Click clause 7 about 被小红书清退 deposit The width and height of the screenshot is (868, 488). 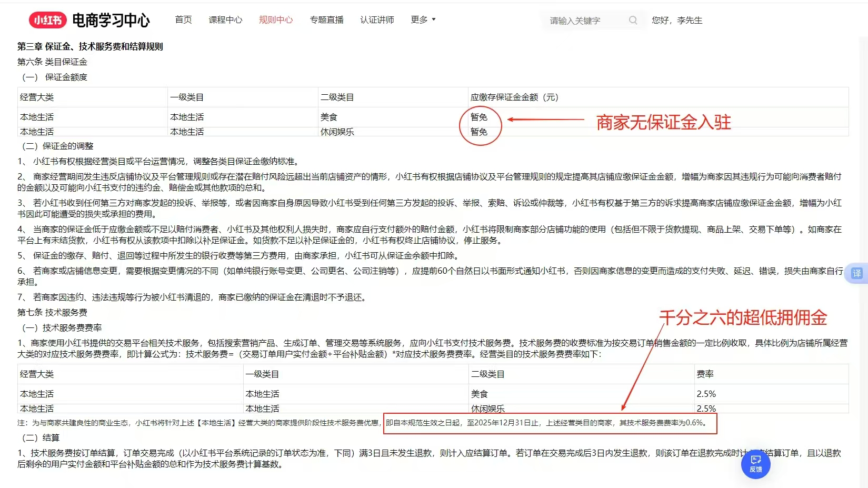tap(193, 297)
